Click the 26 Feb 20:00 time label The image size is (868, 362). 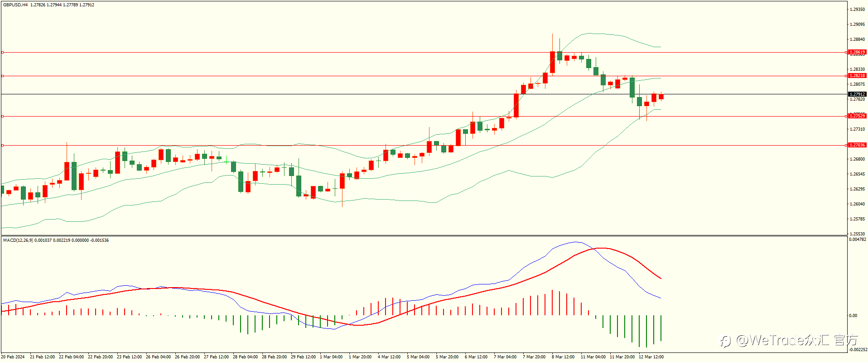pyautogui.click(x=187, y=357)
